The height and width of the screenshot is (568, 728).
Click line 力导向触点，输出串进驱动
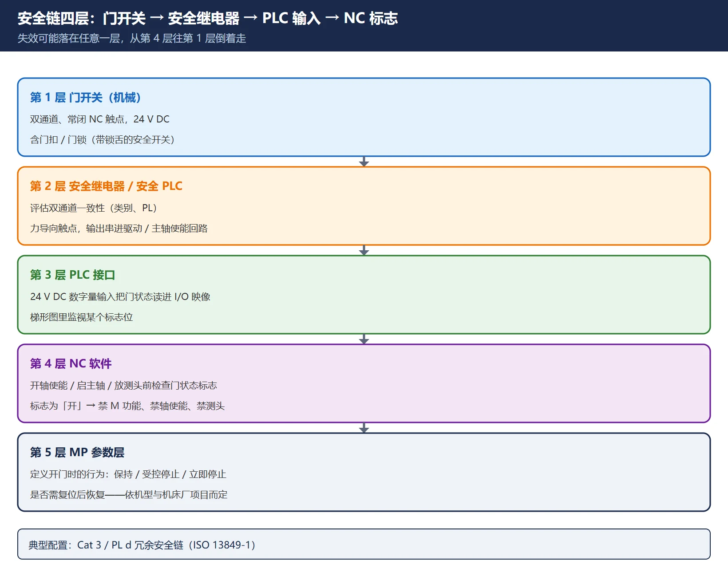click(119, 228)
